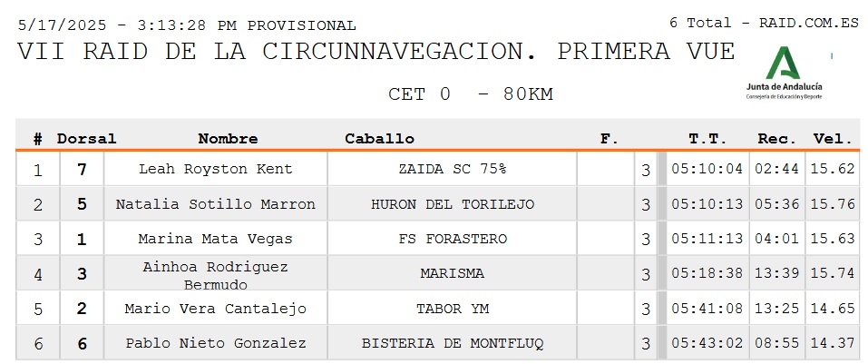Select rider Marina Mata Vegas
The height and width of the screenshot is (364, 868).
215,240
